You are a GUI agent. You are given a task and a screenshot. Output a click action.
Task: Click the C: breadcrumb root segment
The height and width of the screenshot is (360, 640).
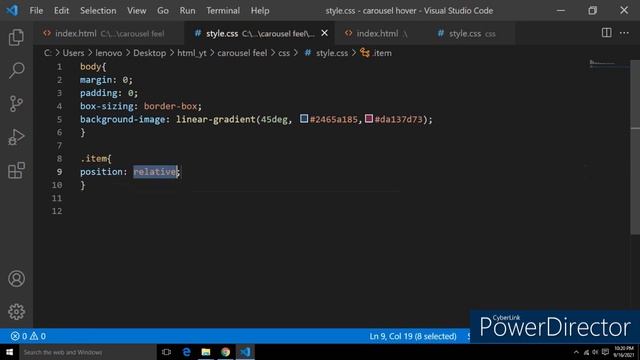pos(48,53)
